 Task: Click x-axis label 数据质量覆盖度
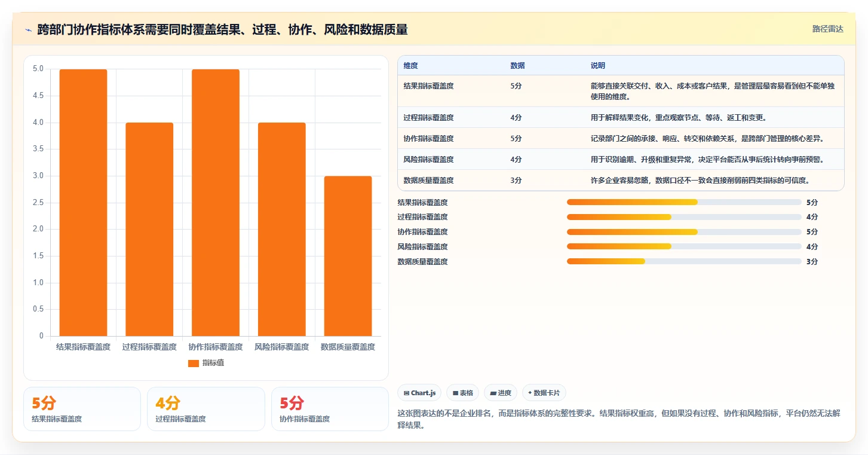[348, 347]
